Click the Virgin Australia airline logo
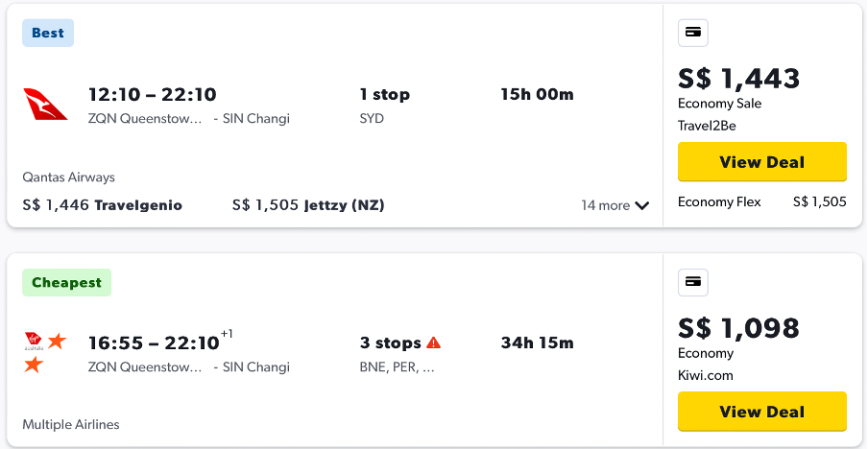The width and height of the screenshot is (868, 449). 33,343
